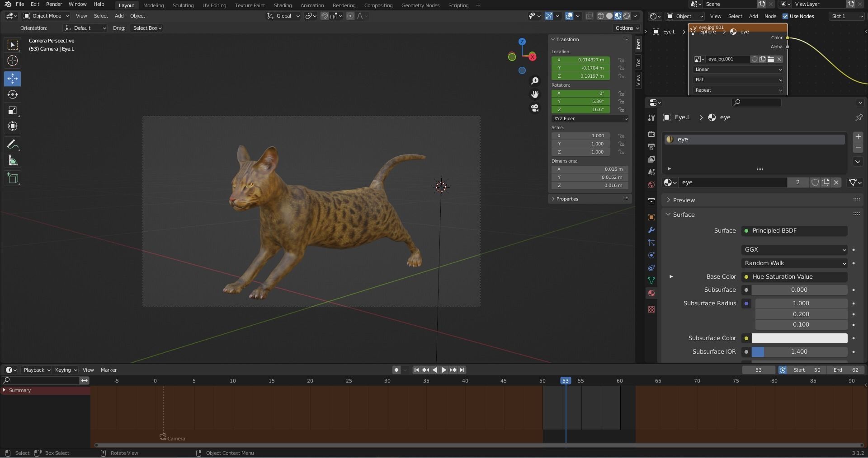This screenshot has height=458, width=868.
Task: Add a new material slot
Action: pos(858,137)
